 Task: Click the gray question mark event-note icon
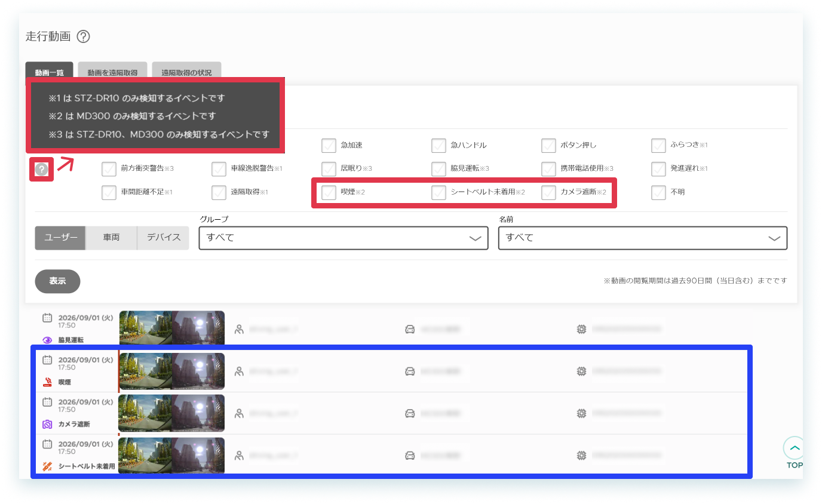click(41, 170)
